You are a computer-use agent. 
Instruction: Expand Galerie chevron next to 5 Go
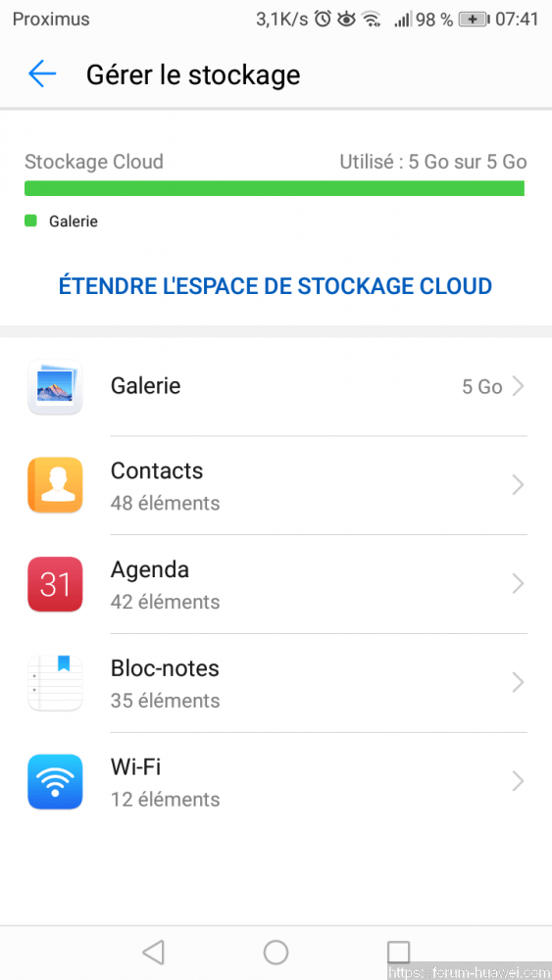[x=518, y=387]
